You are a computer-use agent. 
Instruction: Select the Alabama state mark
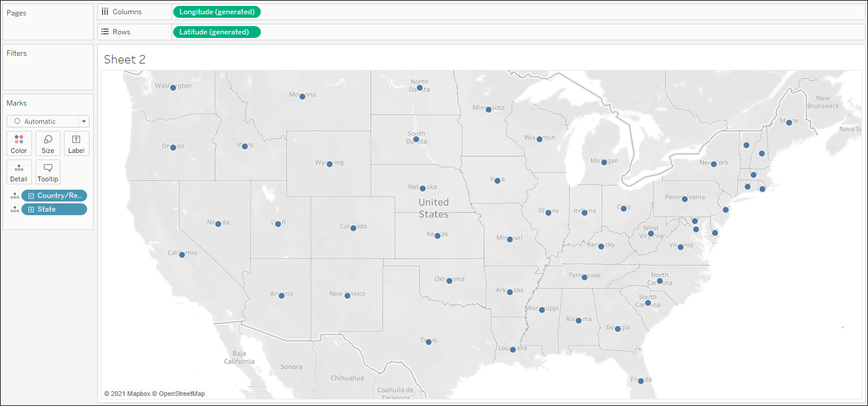[x=578, y=321]
